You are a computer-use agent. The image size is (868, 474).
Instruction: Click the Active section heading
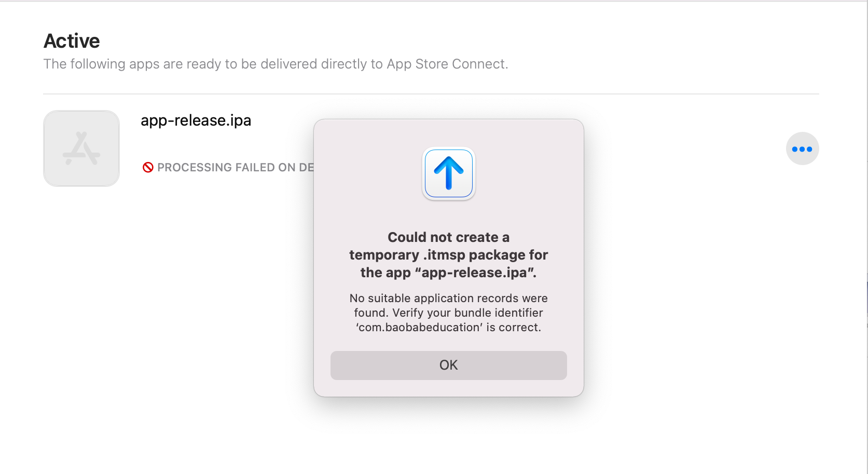click(72, 40)
